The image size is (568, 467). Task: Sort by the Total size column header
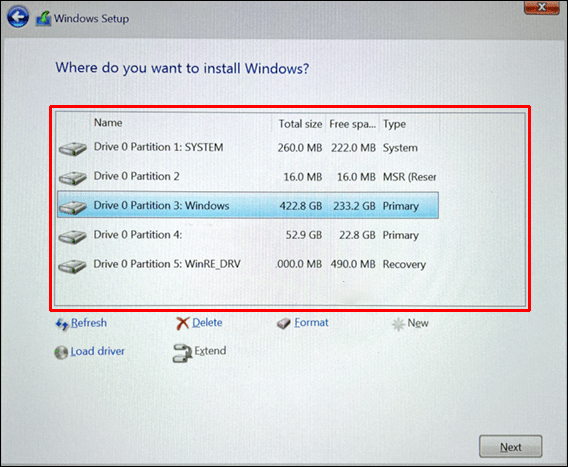pyautogui.click(x=299, y=123)
